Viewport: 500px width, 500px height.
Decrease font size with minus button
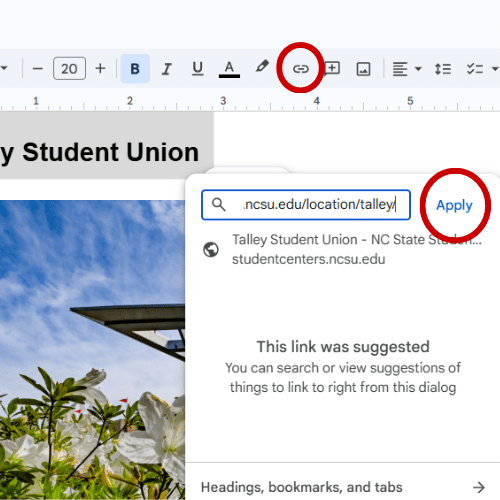(x=38, y=69)
